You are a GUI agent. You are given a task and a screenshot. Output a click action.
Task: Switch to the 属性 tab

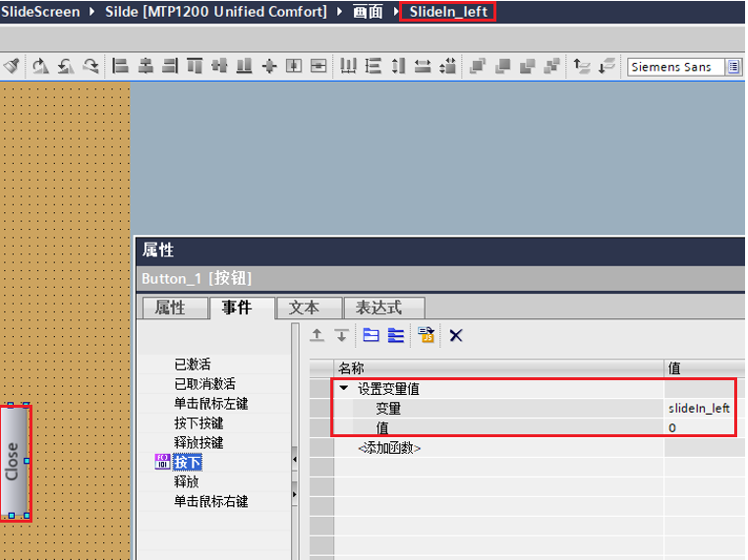pyautogui.click(x=170, y=308)
